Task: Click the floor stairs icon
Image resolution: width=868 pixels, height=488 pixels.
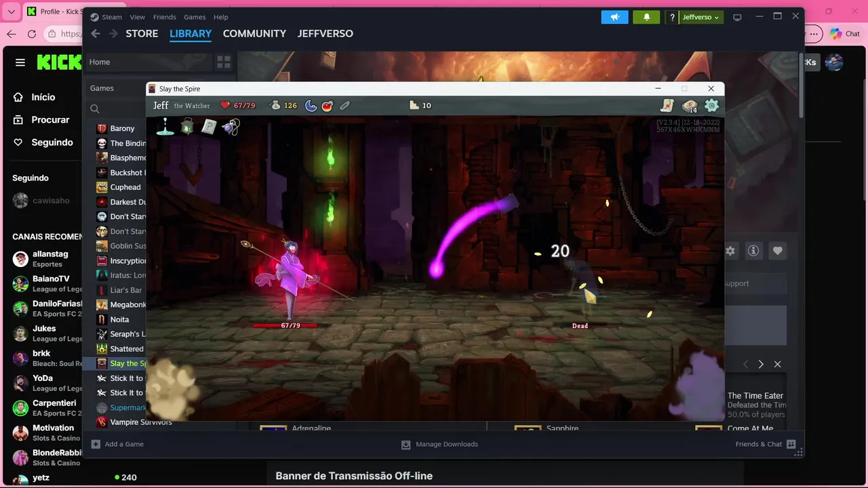Action: [414, 105]
